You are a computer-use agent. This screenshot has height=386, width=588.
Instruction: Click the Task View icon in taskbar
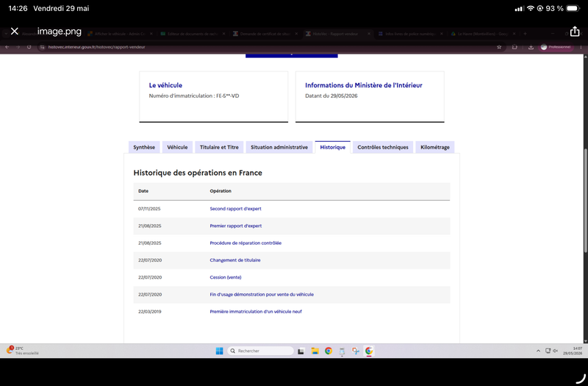click(301, 351)
